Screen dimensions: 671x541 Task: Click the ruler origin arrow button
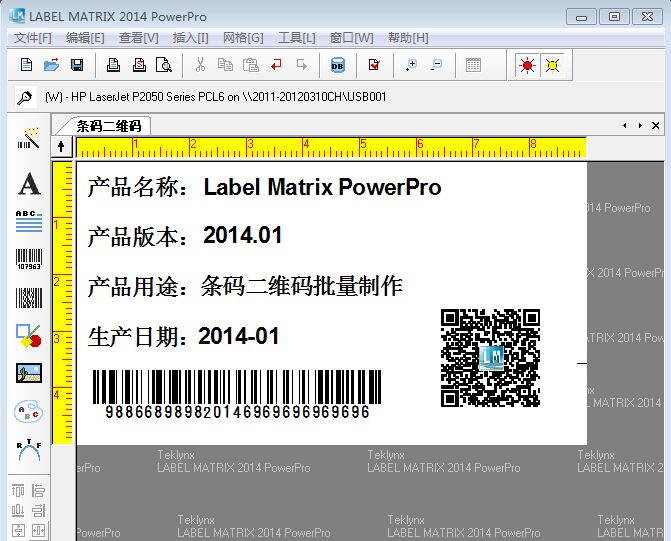tap(61, 146)
